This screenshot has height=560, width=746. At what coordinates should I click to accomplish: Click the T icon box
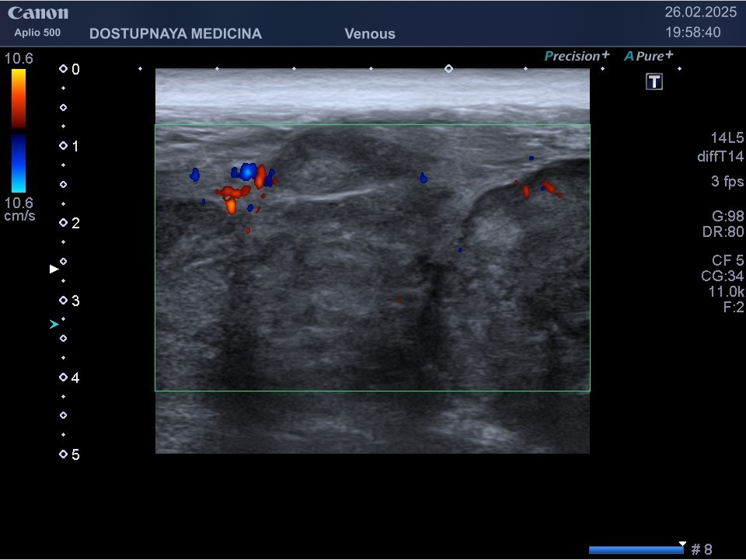(654, 82)
